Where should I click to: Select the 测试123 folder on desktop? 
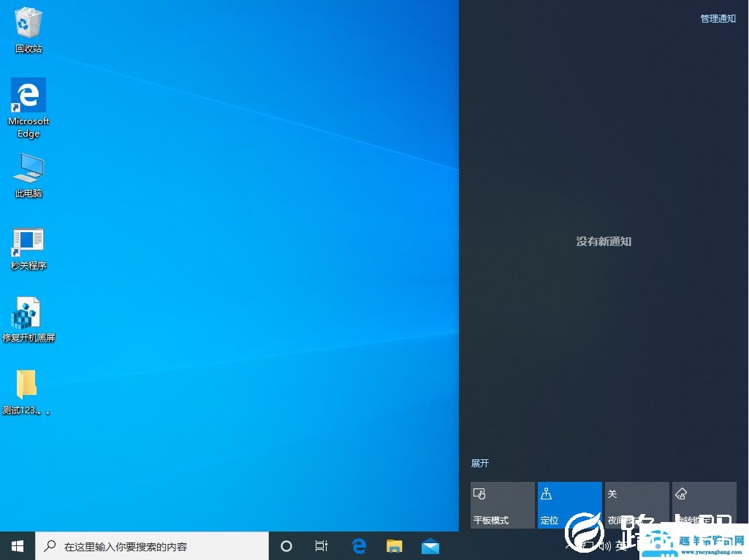click(x=26, y=392)
